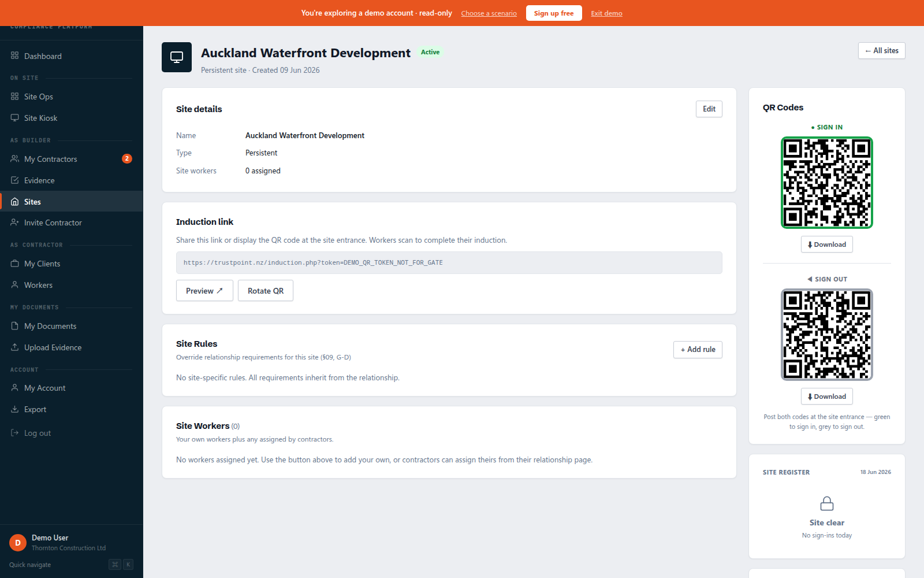The width and height of the screenshot is (924, 578).
Task: Click the Choose a scenario link
Action: pos(489,13)
